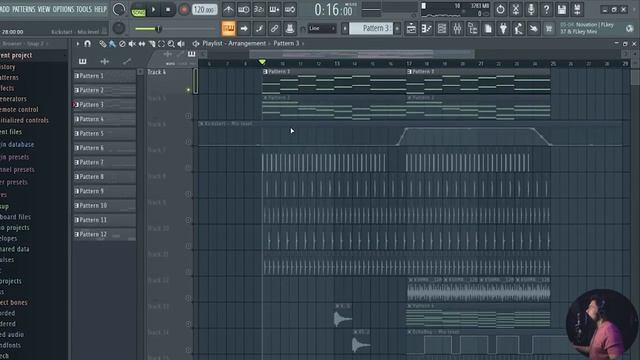640x360 pixels.
Task: Open the Playlist view icon
Action: [x=411, y=29]
